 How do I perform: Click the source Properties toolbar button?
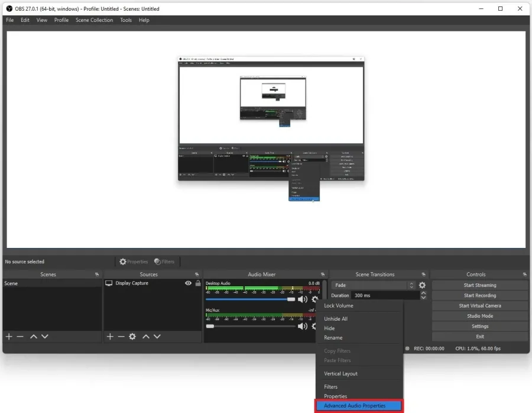coord(134,262)
